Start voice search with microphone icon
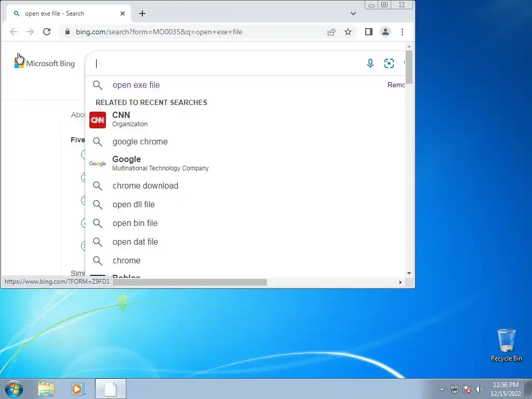The height and width of the screenshot is (399, 532). click(370, 63)
